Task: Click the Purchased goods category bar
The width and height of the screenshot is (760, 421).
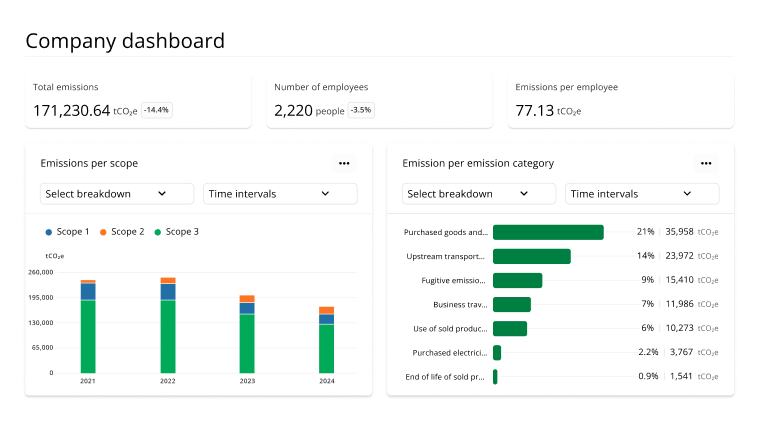Action: coord(548,232)
